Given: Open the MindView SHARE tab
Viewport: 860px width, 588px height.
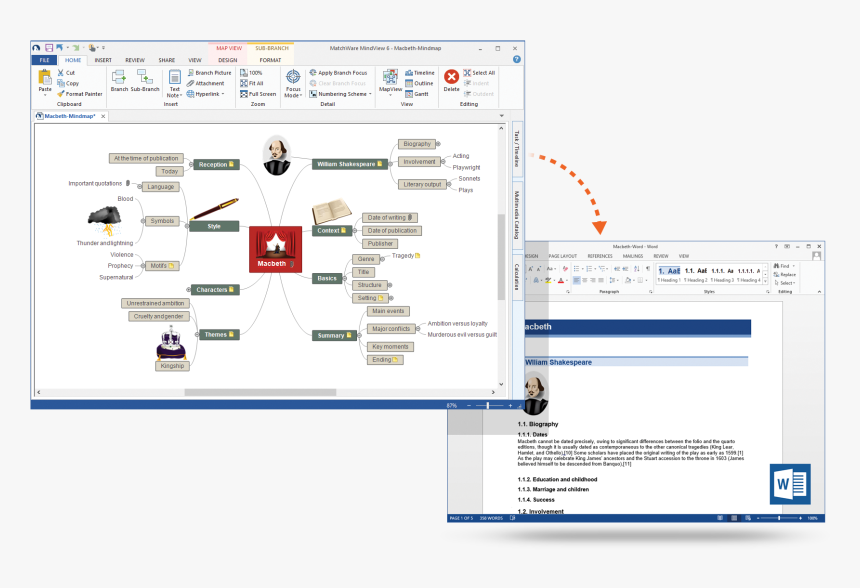Looking at the screenshot, I should coord(167,60).
